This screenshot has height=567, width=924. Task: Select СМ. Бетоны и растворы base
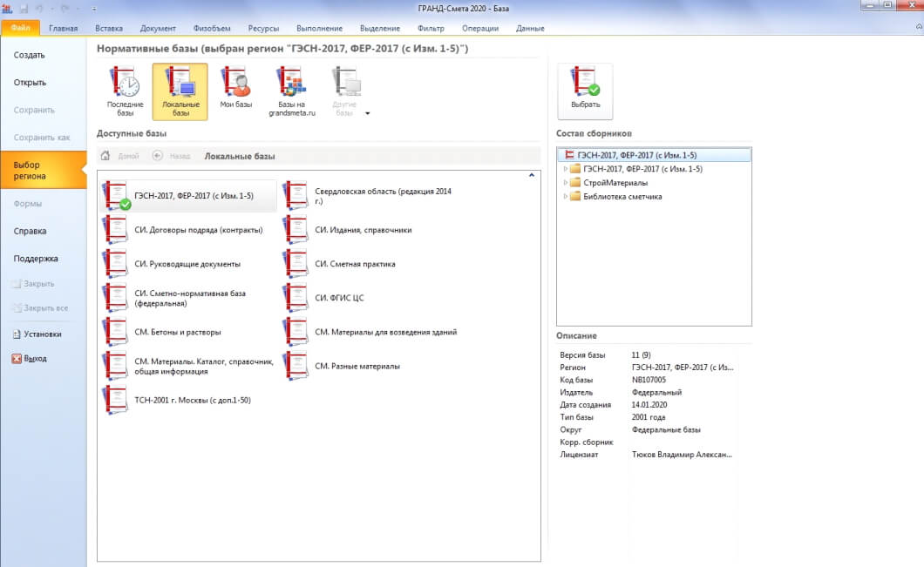point(163,332)
